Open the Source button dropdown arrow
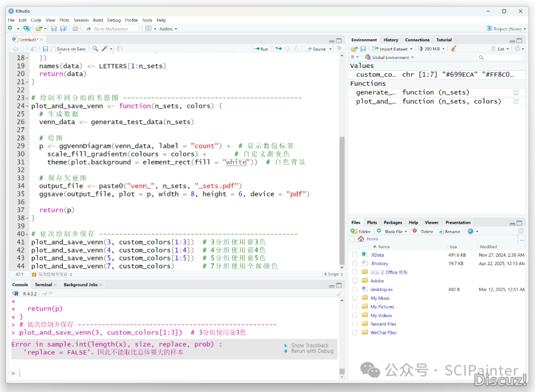 (330, 49)
